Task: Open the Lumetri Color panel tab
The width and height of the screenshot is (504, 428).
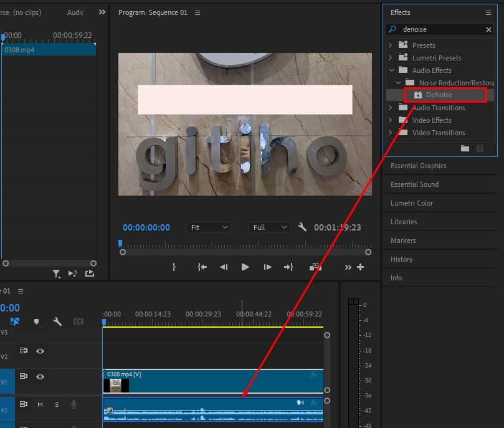Action: pos(411,203)
